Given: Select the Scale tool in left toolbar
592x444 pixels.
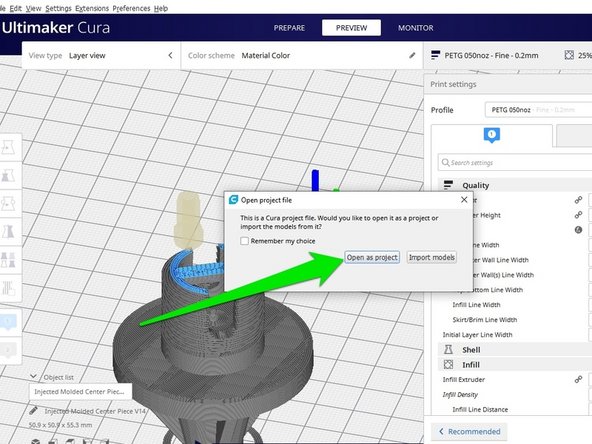Looking at the screenshot, I should click(8, 176).
